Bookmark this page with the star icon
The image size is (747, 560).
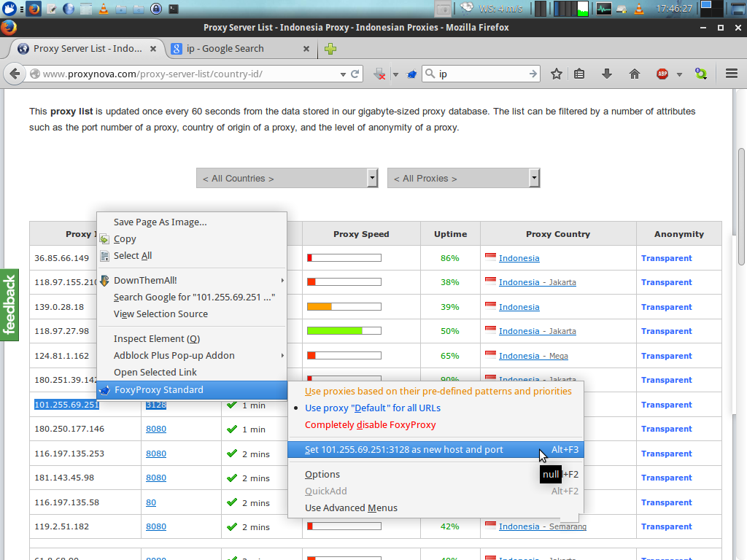pyautogui.click(x=556, y=74)
